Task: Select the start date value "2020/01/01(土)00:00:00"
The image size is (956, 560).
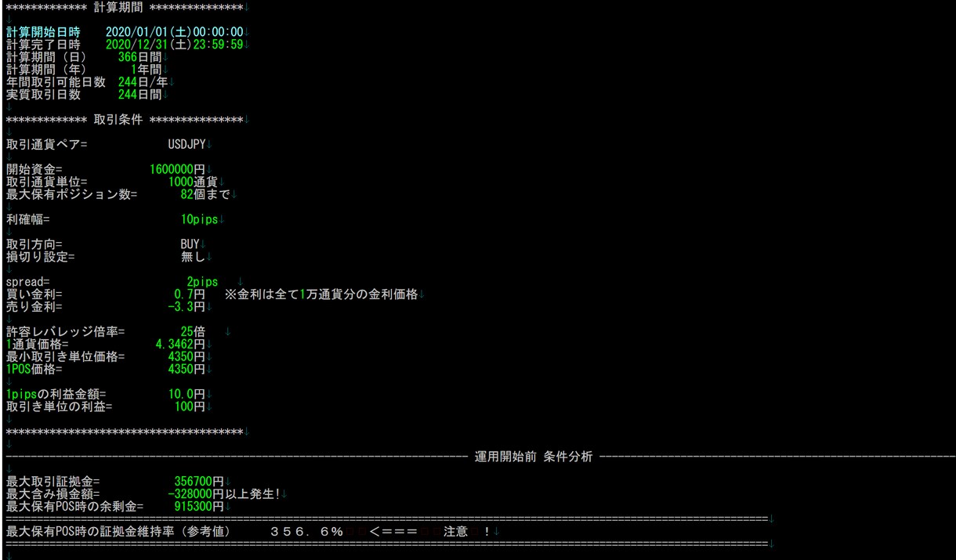Action: tap(175, 32)
